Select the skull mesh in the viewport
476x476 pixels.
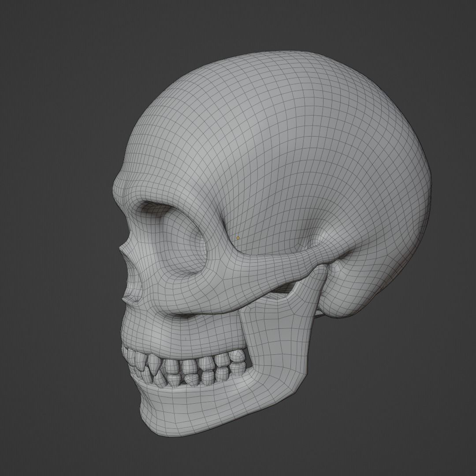[271, 245]
